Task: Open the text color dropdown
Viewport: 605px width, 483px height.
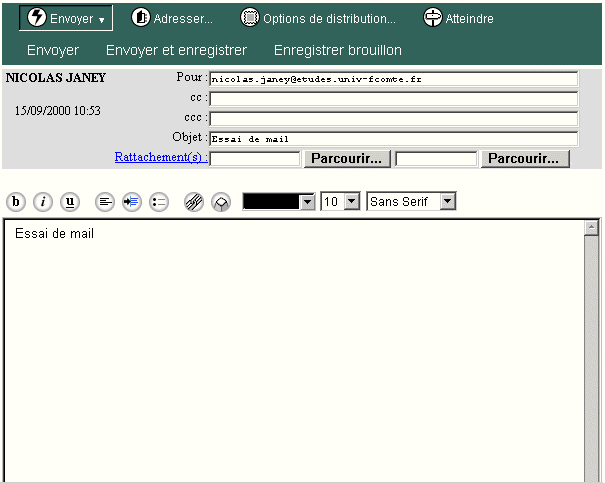Action: 307,202
